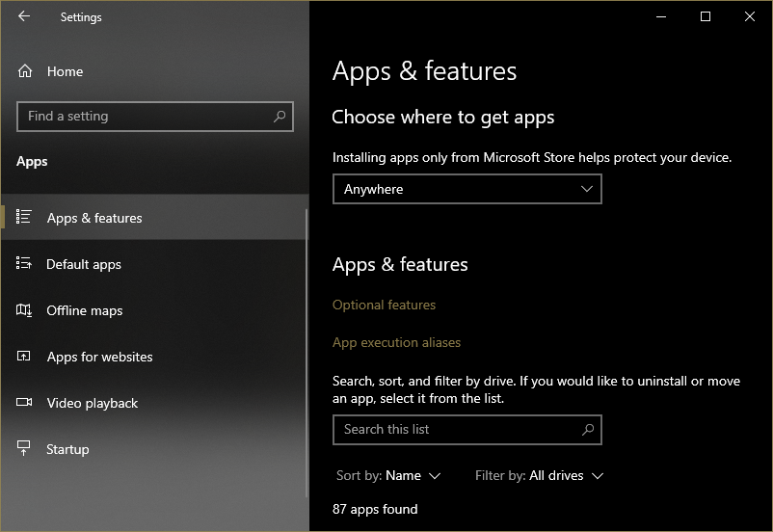
Task: Click the Home house icon
Action: point(25,71)
